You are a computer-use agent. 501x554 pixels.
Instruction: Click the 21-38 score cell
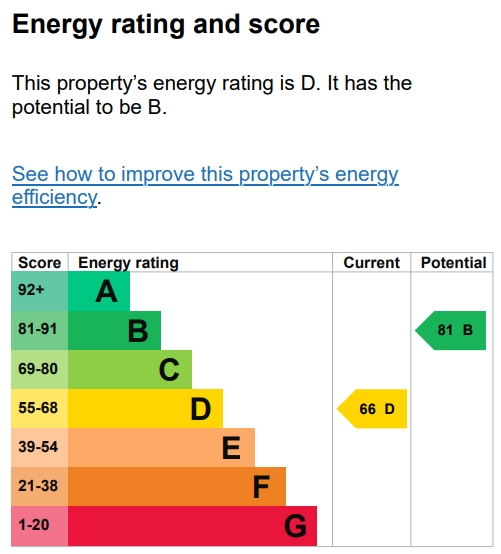(40, 487)
